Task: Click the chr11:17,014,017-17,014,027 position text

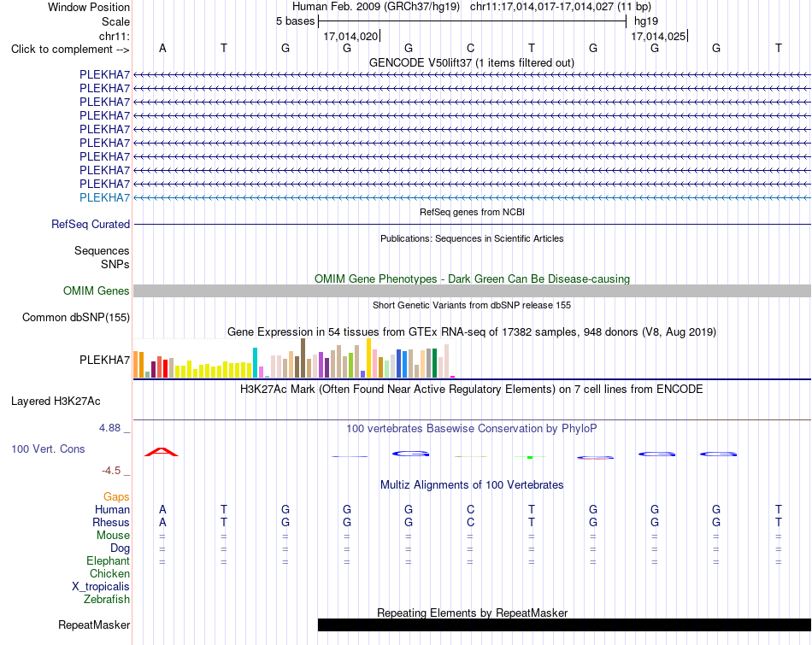Action: point(542,7)
